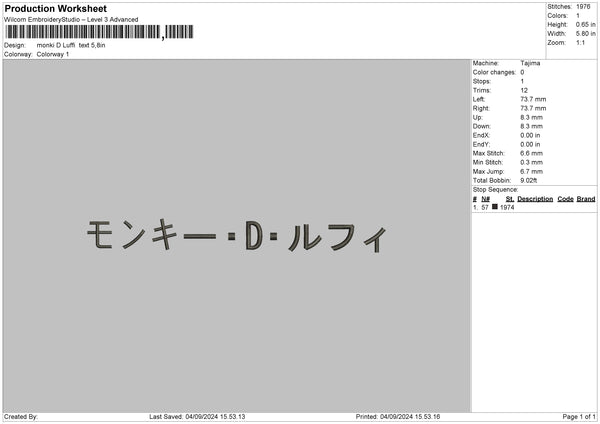This screenshot has height=424, width=600.
Task: Click the stitch count 1974 in stop sequence
Action: click(507, 207)
